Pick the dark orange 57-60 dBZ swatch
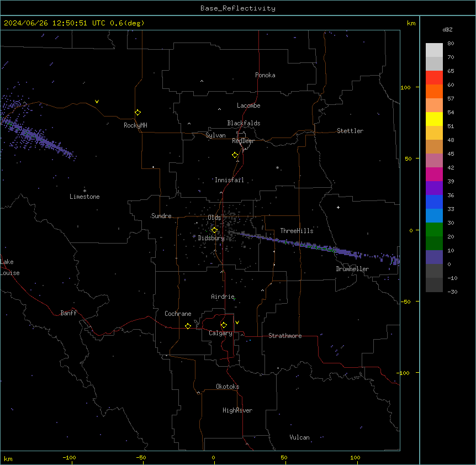 [x=434, y=92]
